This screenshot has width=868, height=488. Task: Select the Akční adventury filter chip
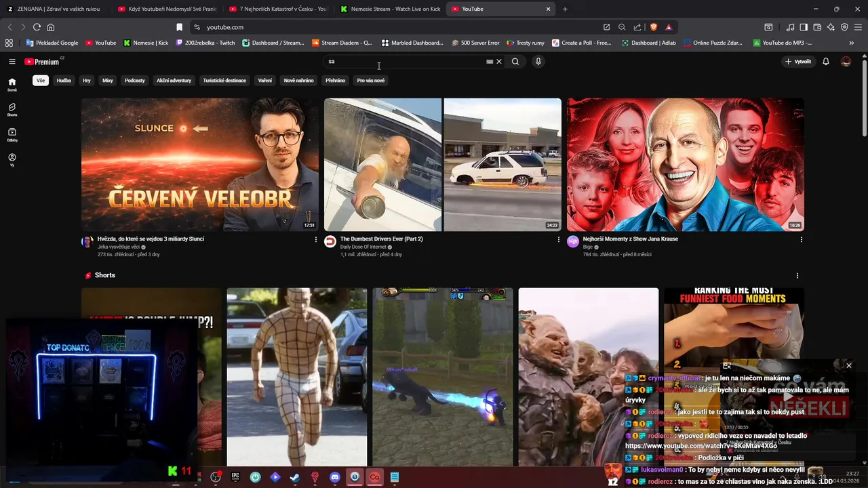pos(174,81)
